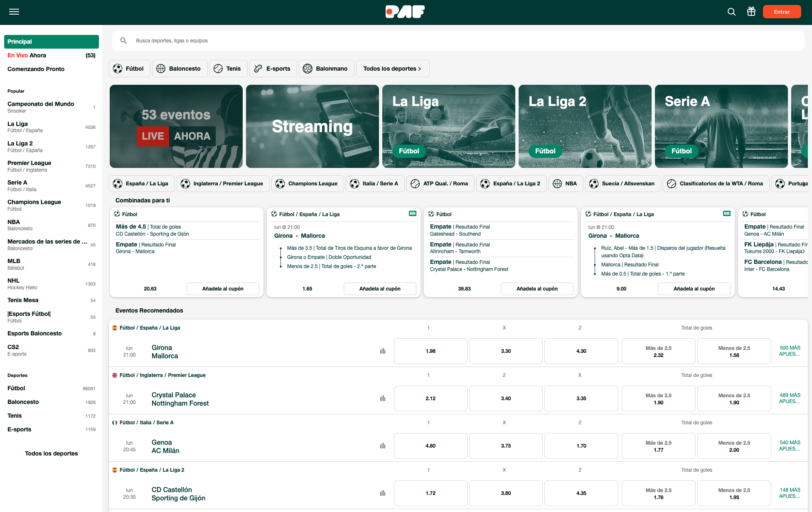Pick Más de 2.5 at 2.32 for Girona
This screenshot has width=812, height=512.
pos(658,351)
